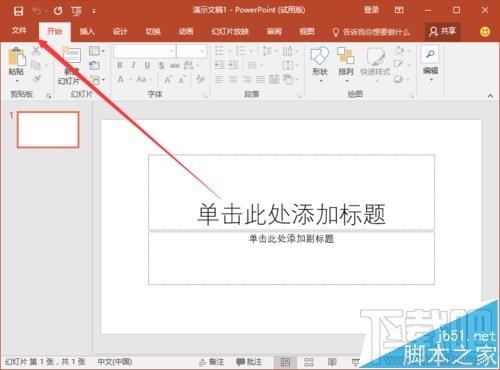Click the font color A button
This screenshot has width=500, height=370.
[121, 80]
